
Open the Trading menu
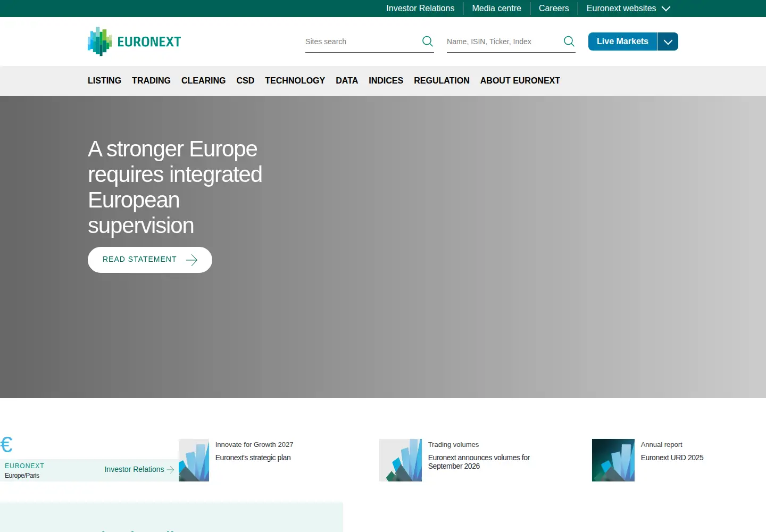coord(151,81)
